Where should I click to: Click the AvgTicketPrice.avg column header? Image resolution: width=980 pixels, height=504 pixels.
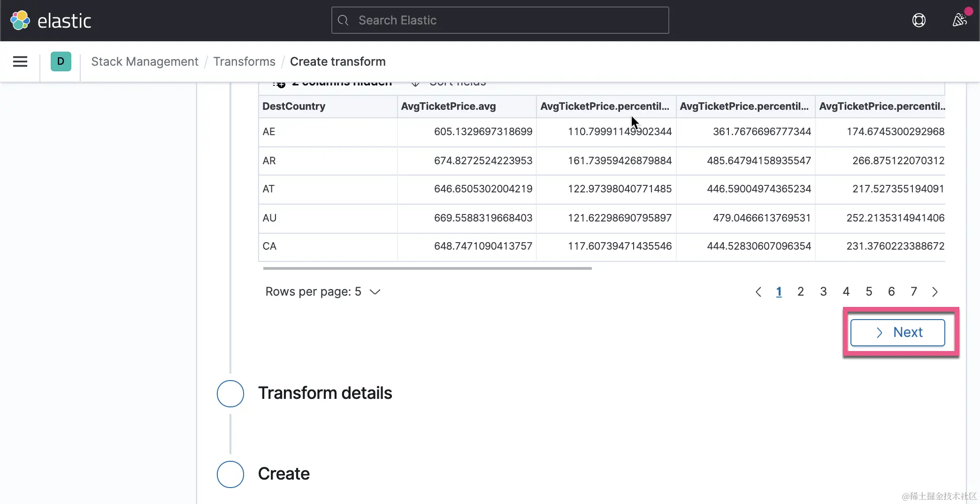click(x=448, y=107)
